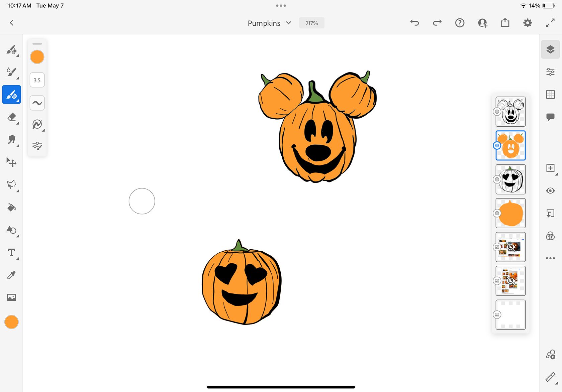Select the Type text tool
Screen dimensions: 562x392
(11, 253)
